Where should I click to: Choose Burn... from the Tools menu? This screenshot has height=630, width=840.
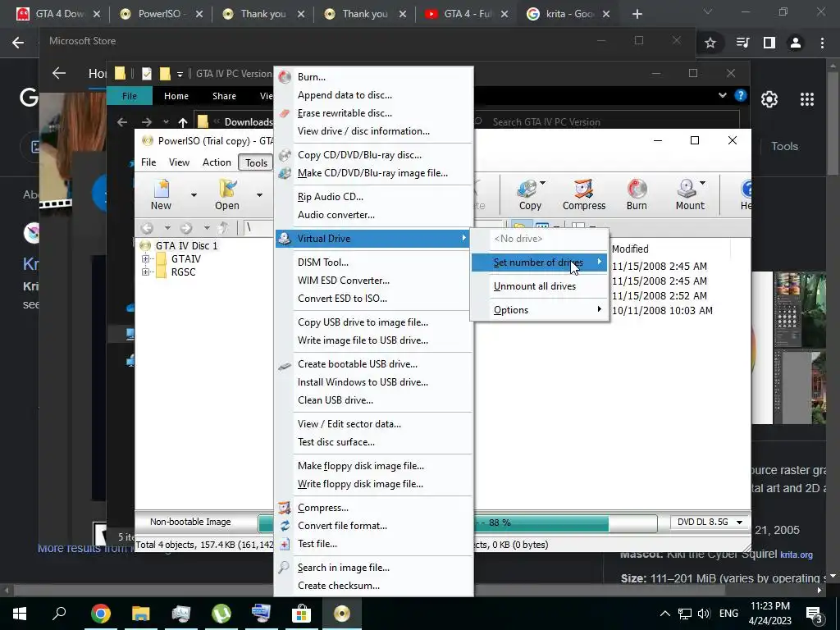(x=374, y=77)
